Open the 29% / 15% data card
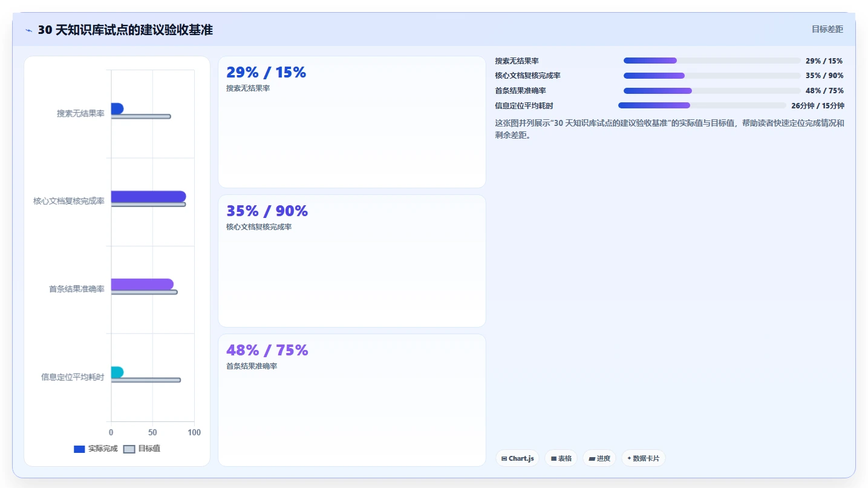 pyautogui.click(x=351, y=122)
